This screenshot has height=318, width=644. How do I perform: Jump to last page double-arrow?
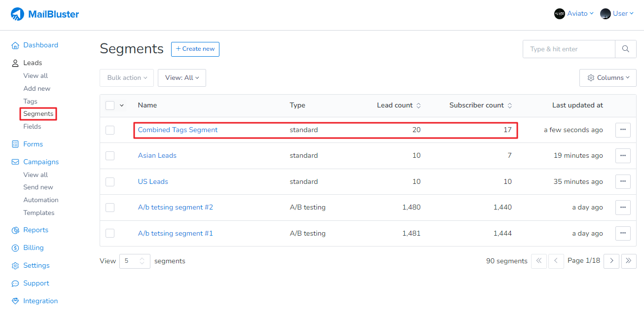[628, 261]
